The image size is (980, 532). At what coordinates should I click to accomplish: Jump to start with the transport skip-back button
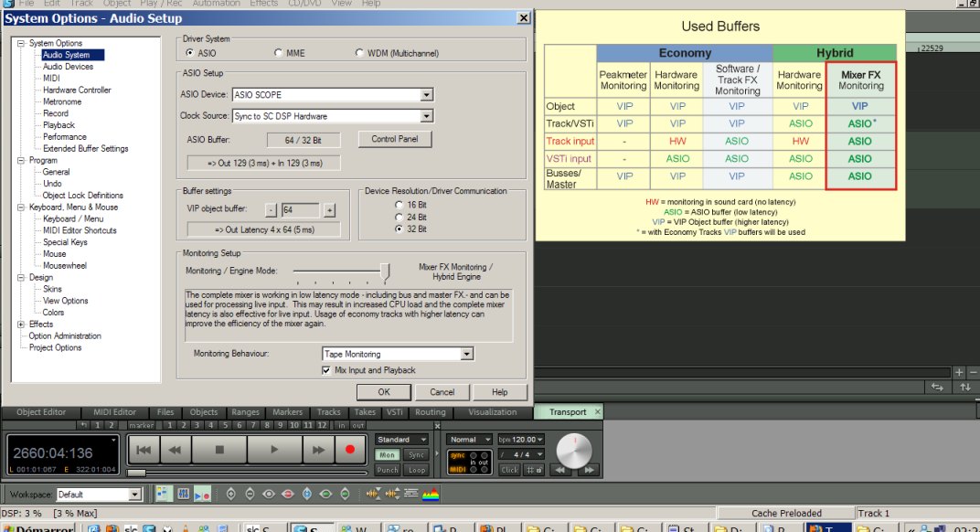click(x=144, y=450)
